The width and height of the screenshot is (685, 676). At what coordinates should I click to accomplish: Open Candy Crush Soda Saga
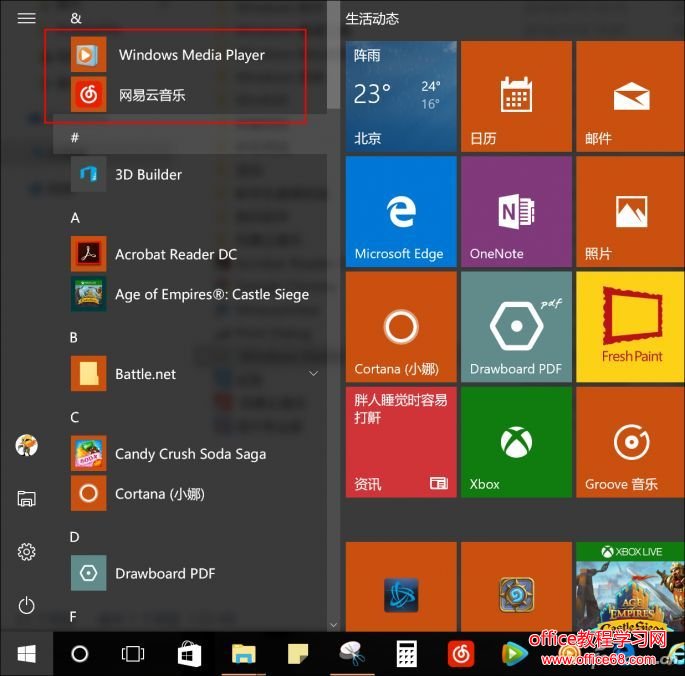point(190,454)
